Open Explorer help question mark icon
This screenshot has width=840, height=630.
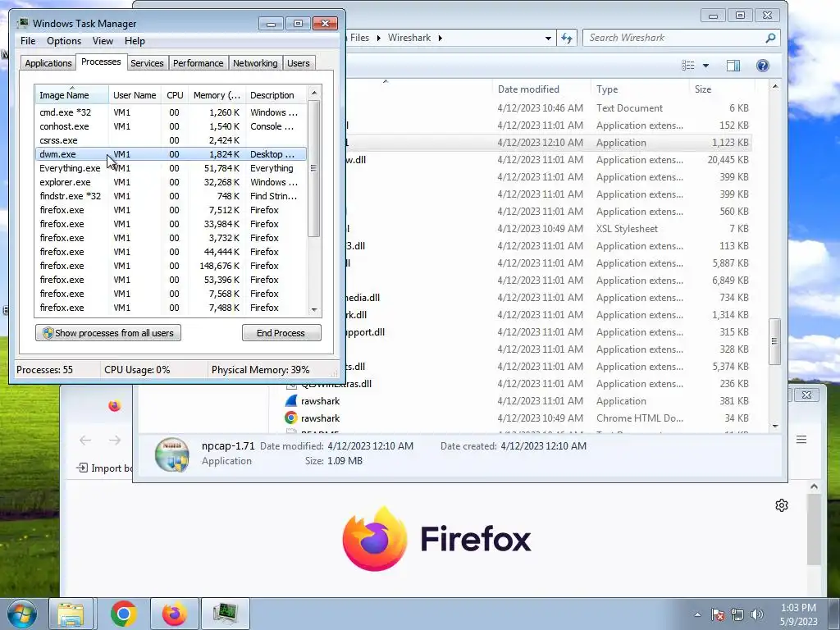pyautogui.click(x=762, y=66)
